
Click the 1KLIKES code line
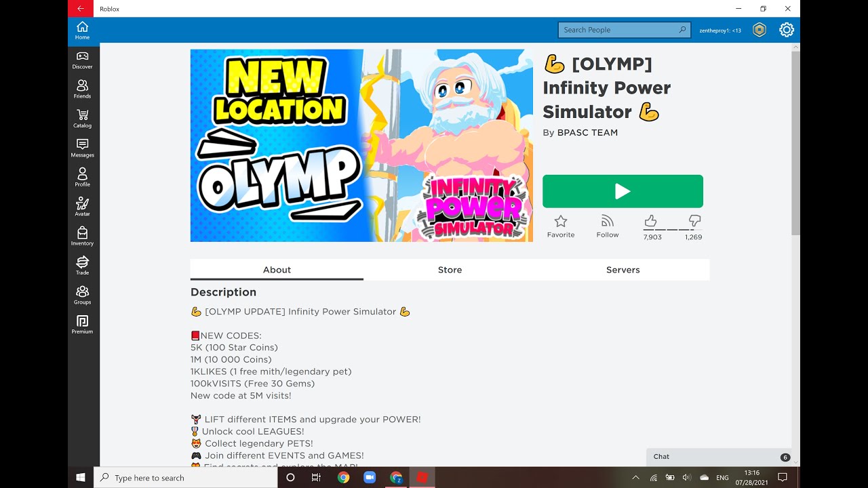(x=271, y=371)
